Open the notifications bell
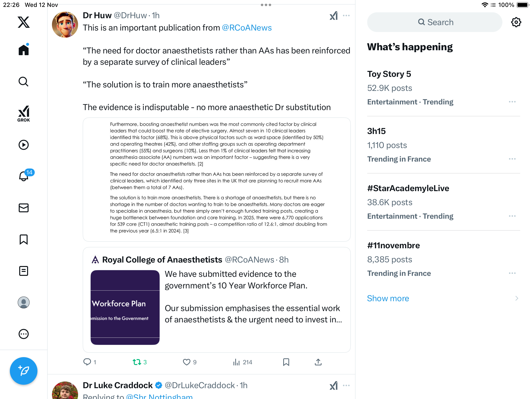 pos(24,176)
